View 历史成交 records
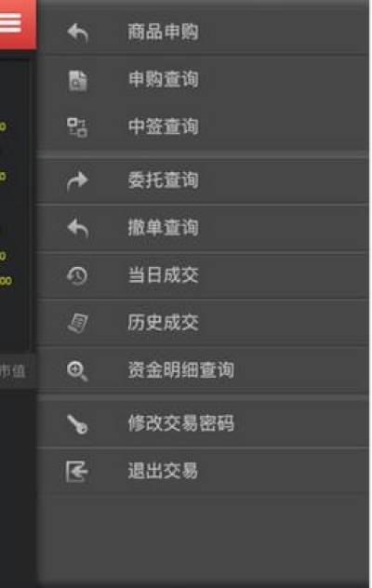Viewport: 372px width, 588px height. [204, 323]
